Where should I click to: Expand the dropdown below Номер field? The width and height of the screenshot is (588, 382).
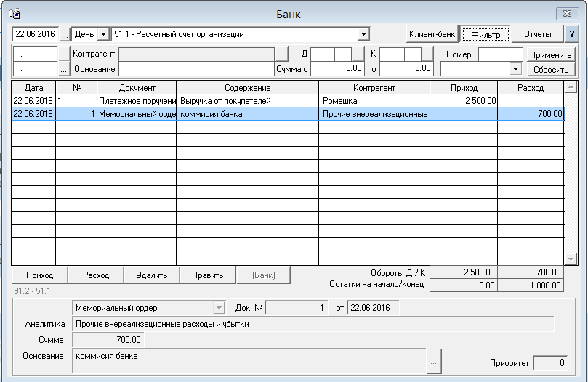tap(515, 69)
